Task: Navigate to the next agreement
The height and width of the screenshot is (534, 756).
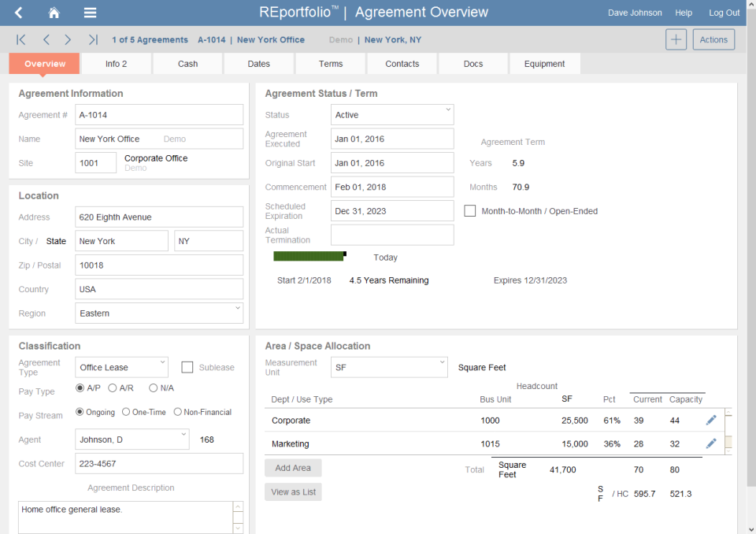Action: 68,39
